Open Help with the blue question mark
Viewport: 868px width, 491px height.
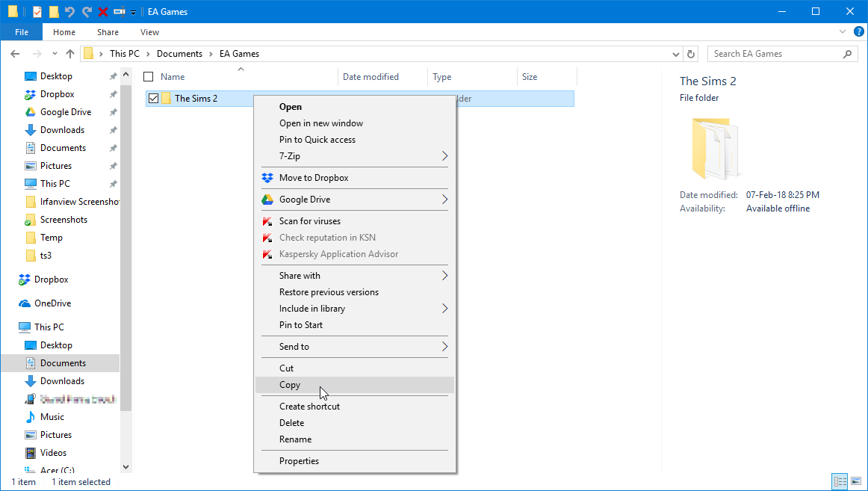tap(858, 32)
